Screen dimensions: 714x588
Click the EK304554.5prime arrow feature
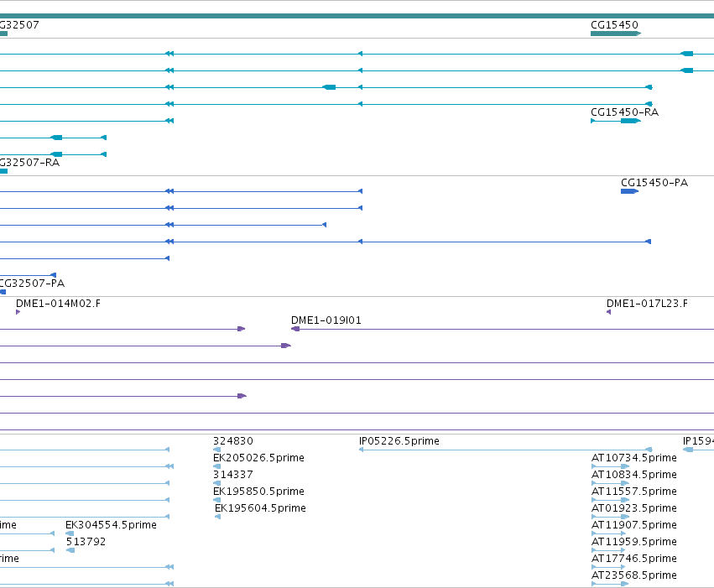pos(70,533)
